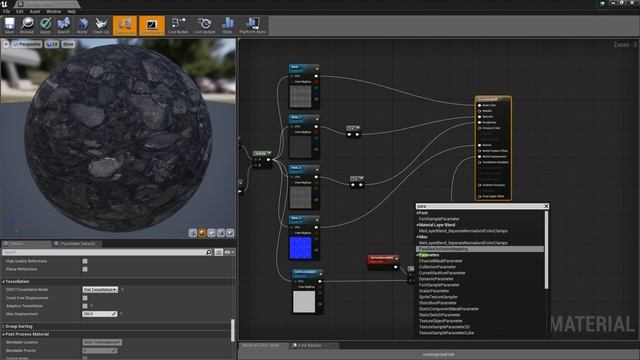Toggle Live Nodes in the toolbar
The height and width of the screenshot is (360, 640).
click(178, 25)
